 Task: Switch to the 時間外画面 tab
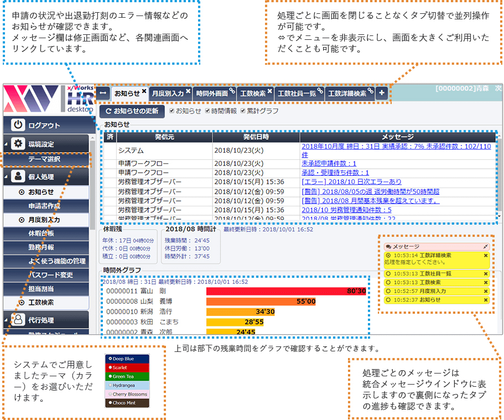click(x=212, y=94)
